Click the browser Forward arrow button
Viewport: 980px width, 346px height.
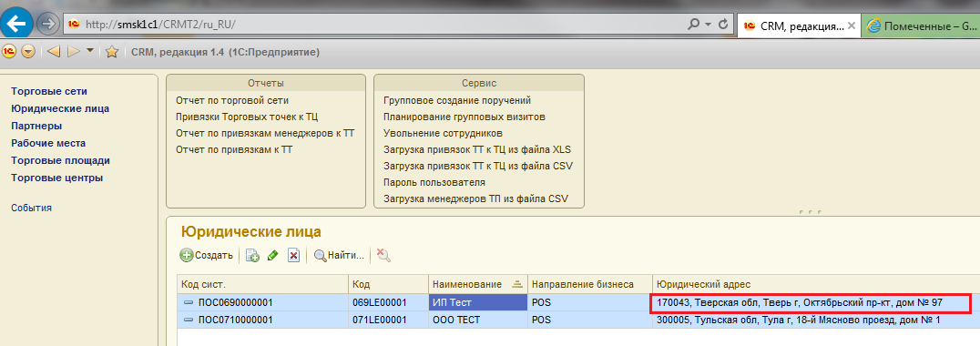pyautogui.click(x=47, y=25)
